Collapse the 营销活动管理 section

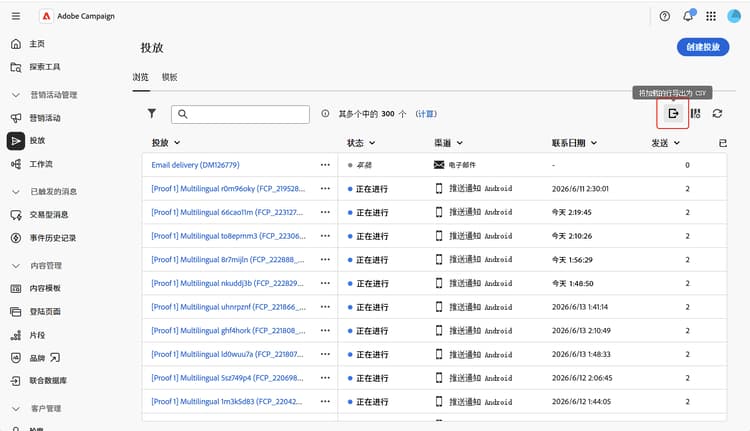pos(16,95)
